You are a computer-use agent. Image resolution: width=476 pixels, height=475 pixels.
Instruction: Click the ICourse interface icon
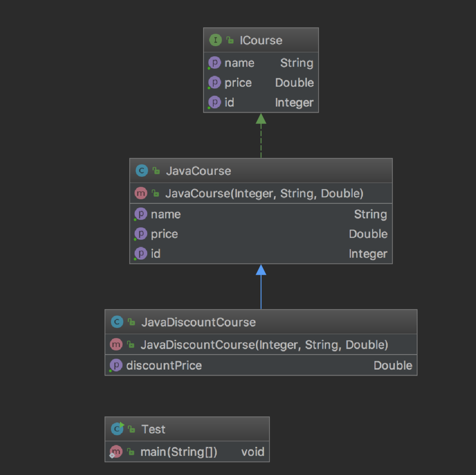[x=216, y=40]
